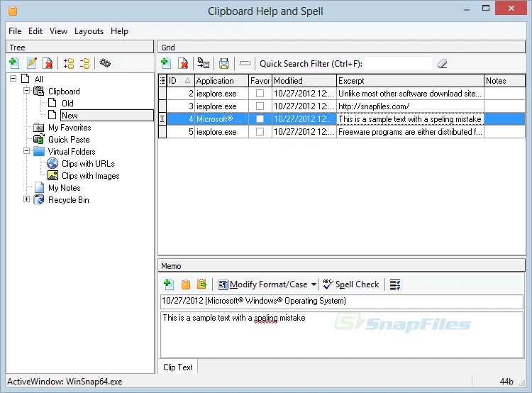Image resolution: width=532 pixels, height=393 pixels.
Task: Click the copy clip to clipboard icon in Grid toolbar
Action: 204,63
